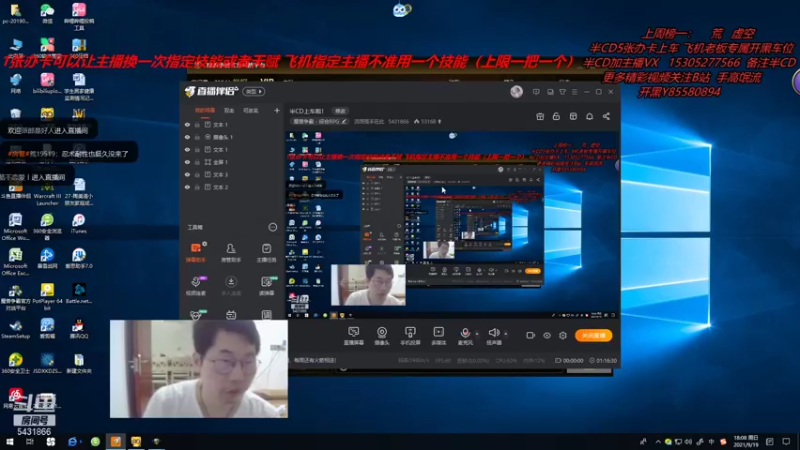Start recording with the camcorder icon
Viewport: 800px width, 450px height.
(531, 335)
